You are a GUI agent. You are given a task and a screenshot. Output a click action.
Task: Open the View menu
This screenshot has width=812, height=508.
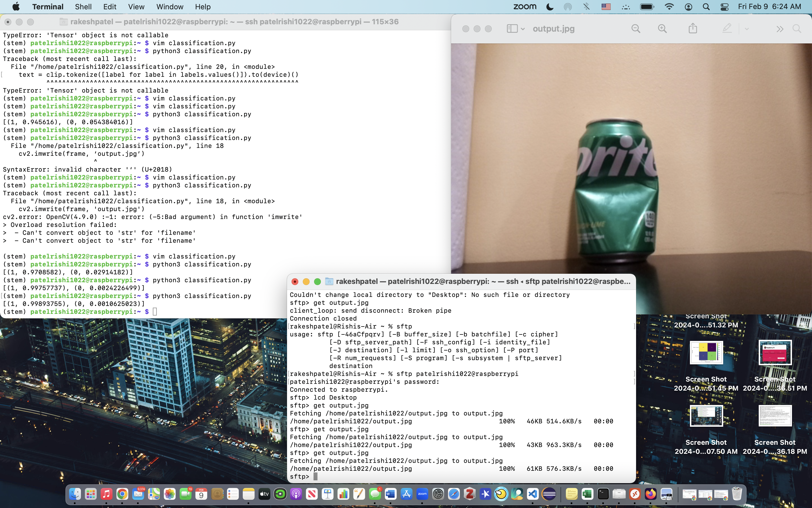(136, 7)
